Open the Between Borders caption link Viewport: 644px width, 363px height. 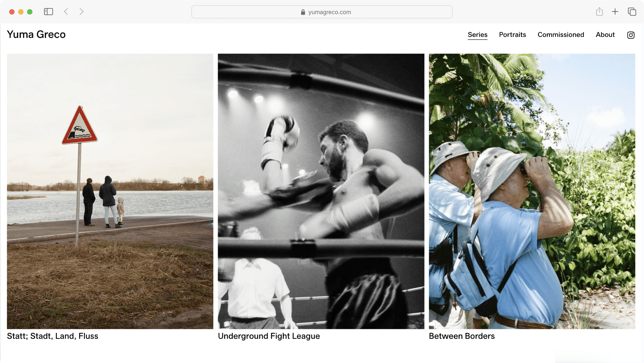[x=462, y=336]
